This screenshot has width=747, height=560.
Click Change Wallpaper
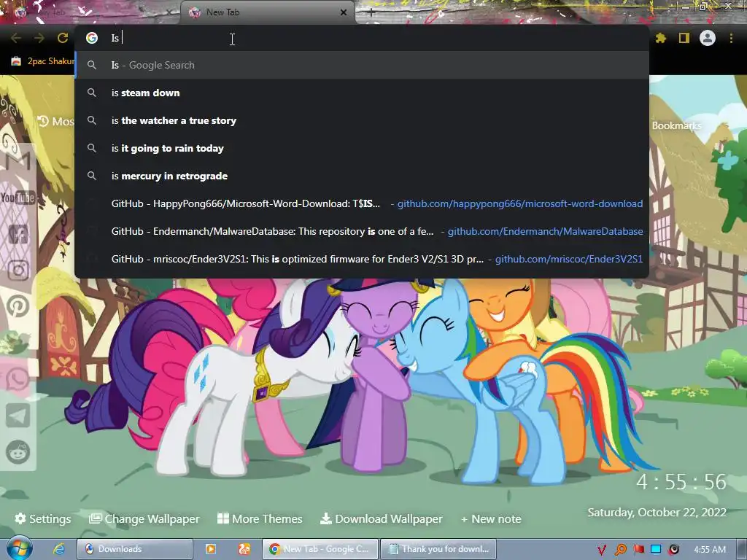coord(144,518)
